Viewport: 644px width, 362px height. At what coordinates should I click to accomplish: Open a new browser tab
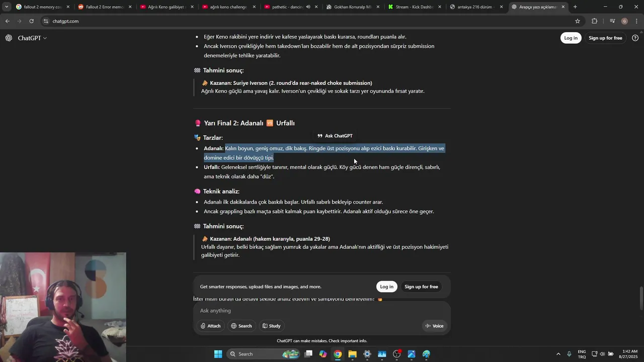(575, 7)
